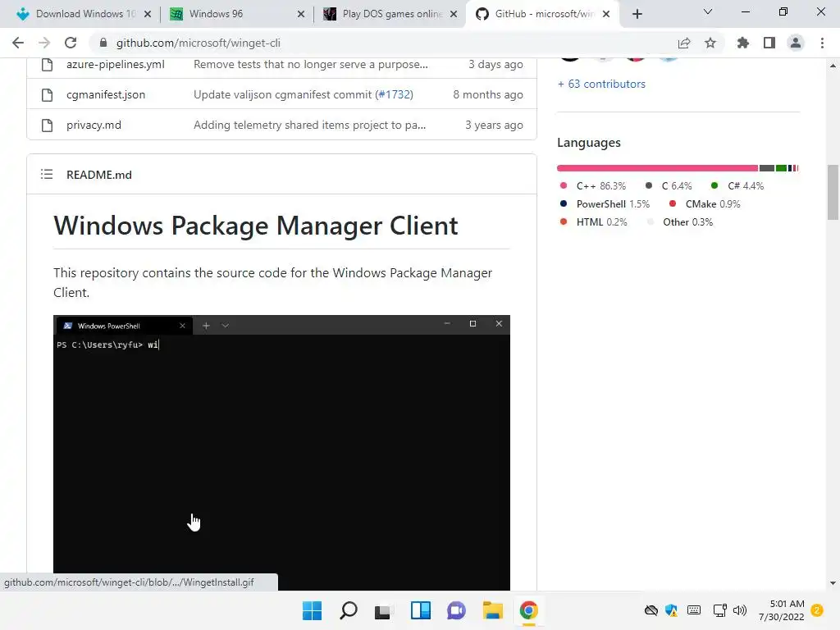Open the Chrome side panel
Screen dimensions: 840x630
pyautogui.click(x=769, y=43)
